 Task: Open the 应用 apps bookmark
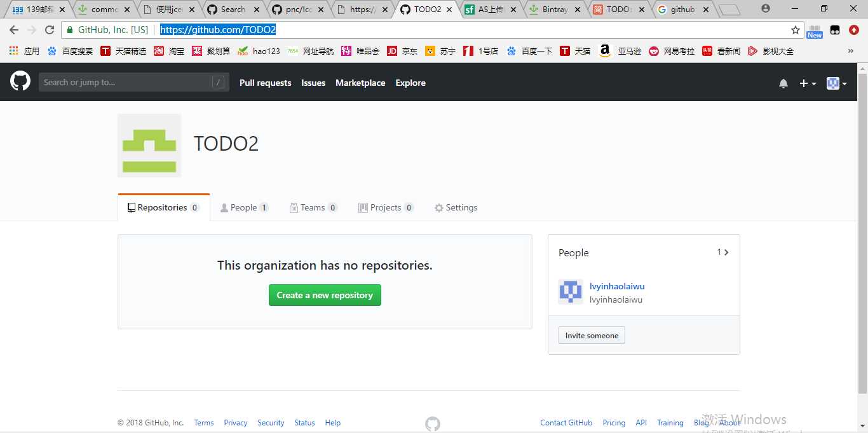pos(24,51)
